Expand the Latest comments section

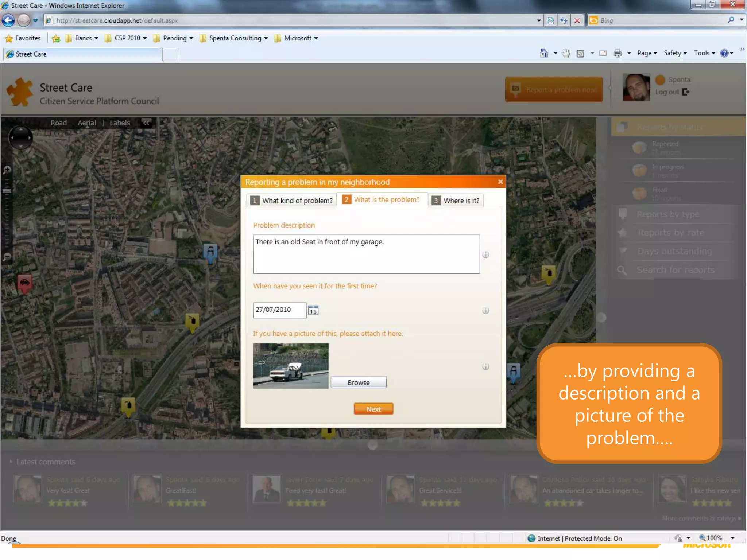point(42,462)
